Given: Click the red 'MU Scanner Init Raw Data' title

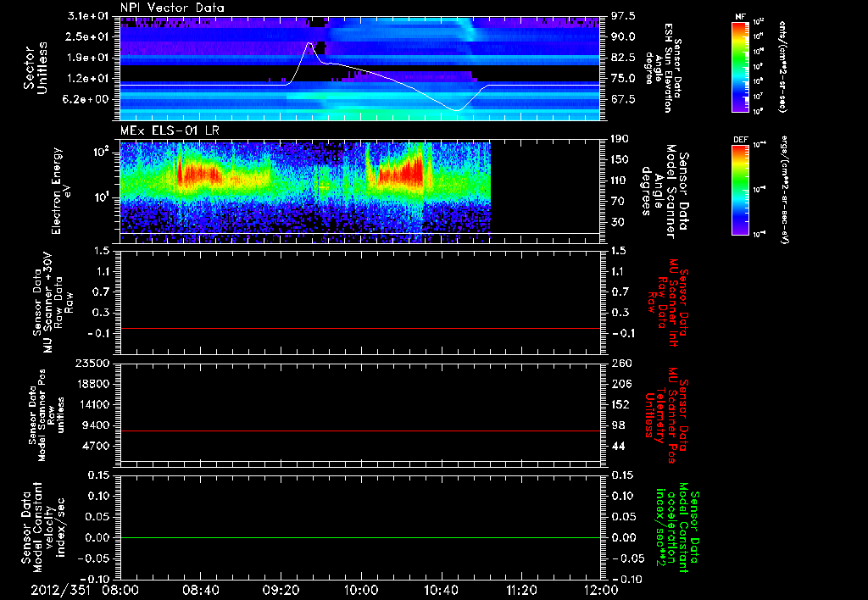Looking at the screenshot, I should point(668,303).
